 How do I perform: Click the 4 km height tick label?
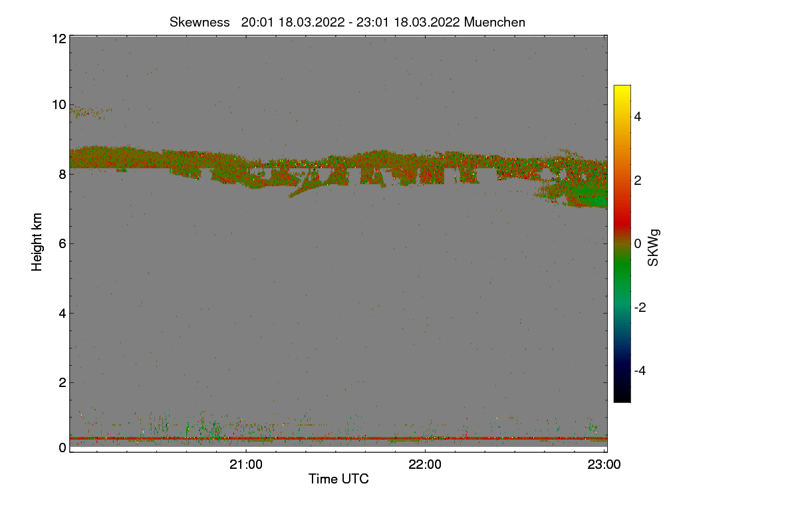pos(62,313)
